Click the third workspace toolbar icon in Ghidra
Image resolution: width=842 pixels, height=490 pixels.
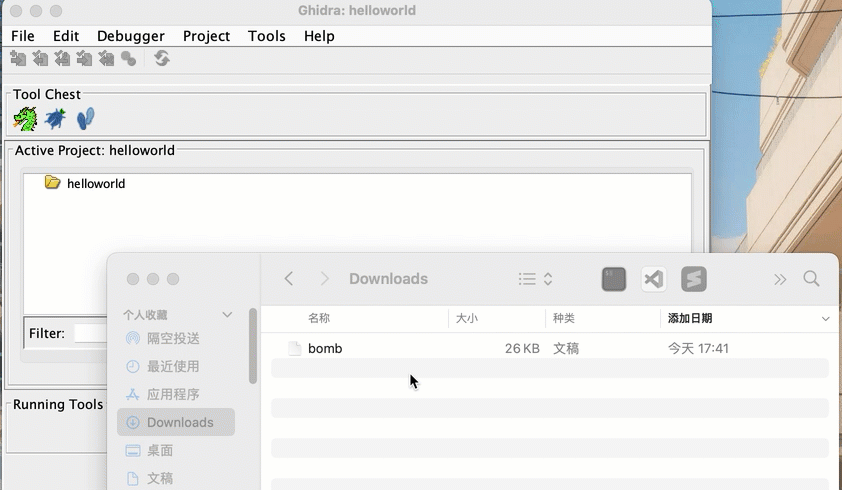[62, 58]
